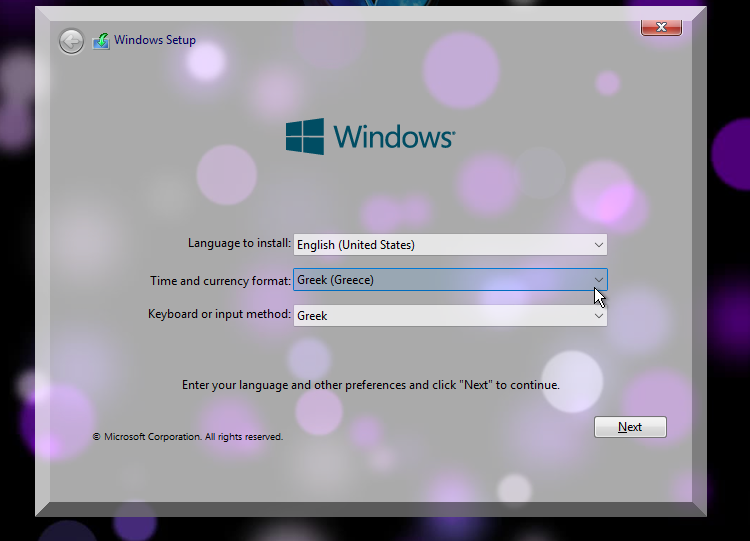Click the purple bokeh background outside the dialog
Screen dimensions: 750x541
click(726, 300)
